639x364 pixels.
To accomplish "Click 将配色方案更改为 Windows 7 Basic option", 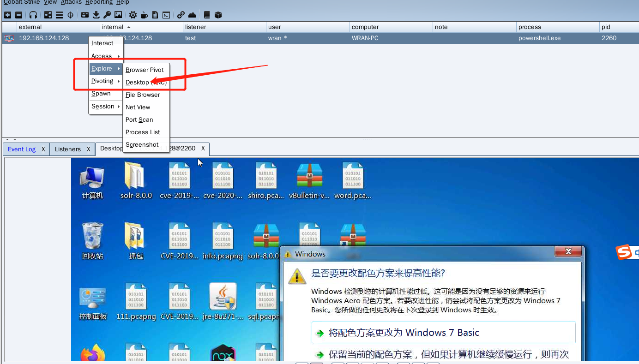I will [x=444, y=333].
